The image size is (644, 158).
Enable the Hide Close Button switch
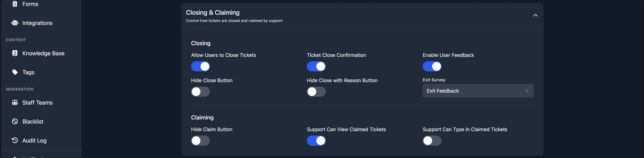[200, 92]
